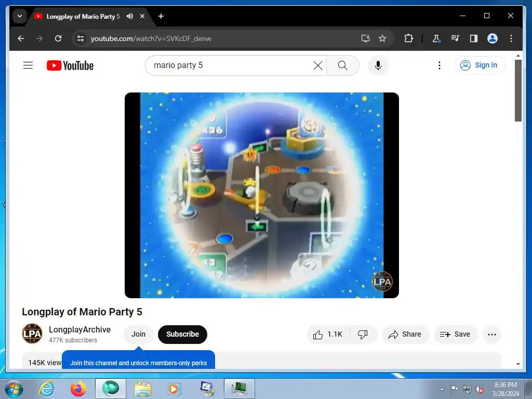Open a new browser tab

[161, 16]
